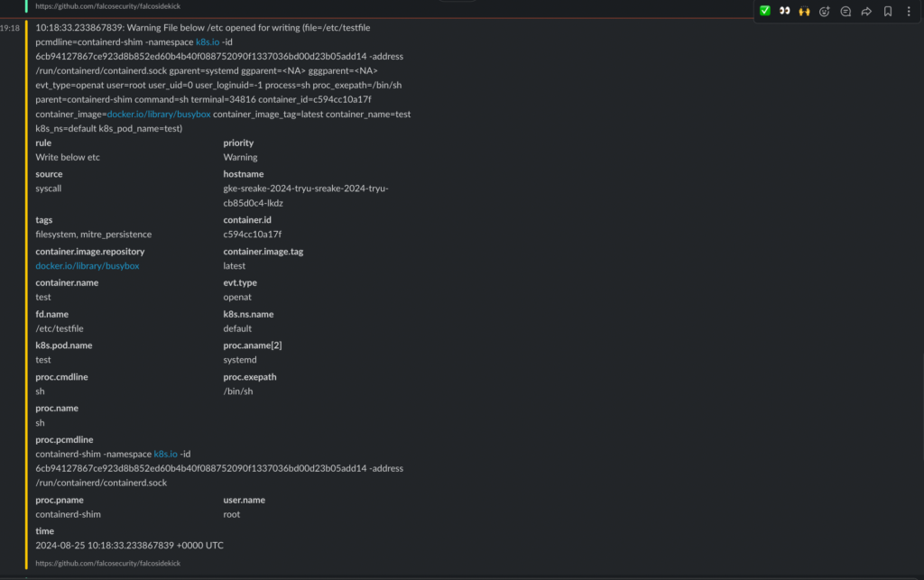React with the eyes emoji
Screen dimensions: 924x580
(785, 11)
